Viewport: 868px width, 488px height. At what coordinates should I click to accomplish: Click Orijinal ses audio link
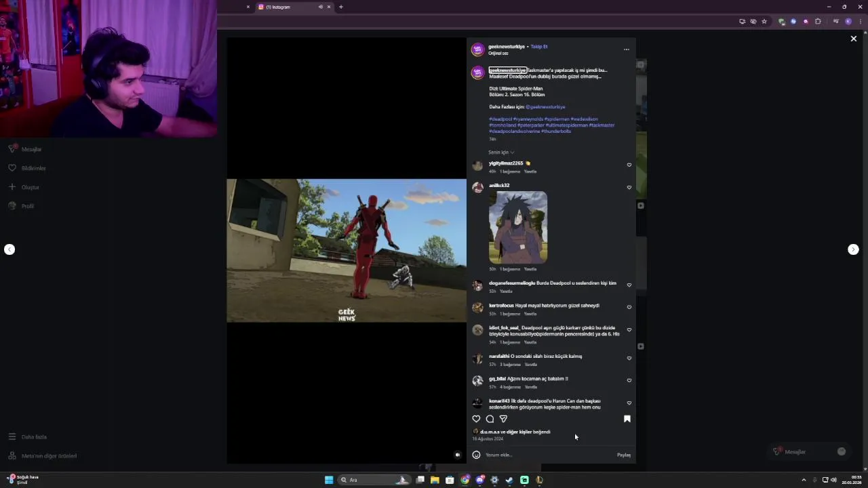[x=498, y=54]
